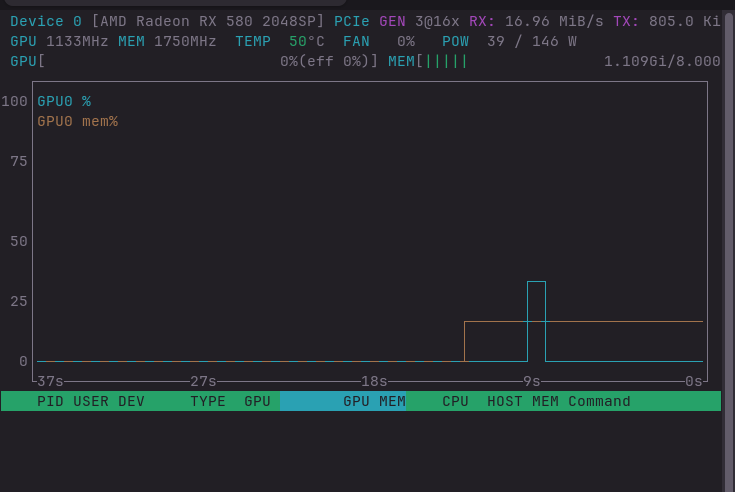Image resolution: width=735 pixels, height=492 pixels.
Task: Click the PID column header
Action: 50,402
